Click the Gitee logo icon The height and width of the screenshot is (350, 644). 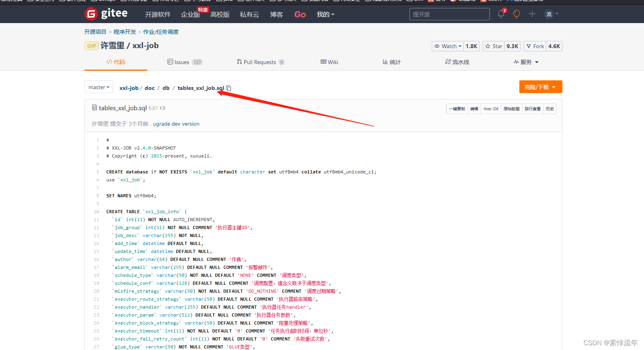[x=91, y=14]
